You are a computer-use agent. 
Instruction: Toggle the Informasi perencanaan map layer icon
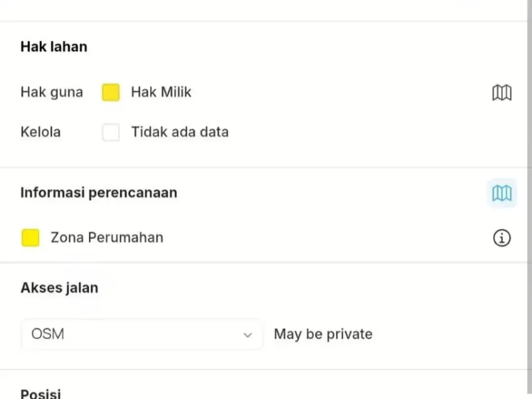502,193
